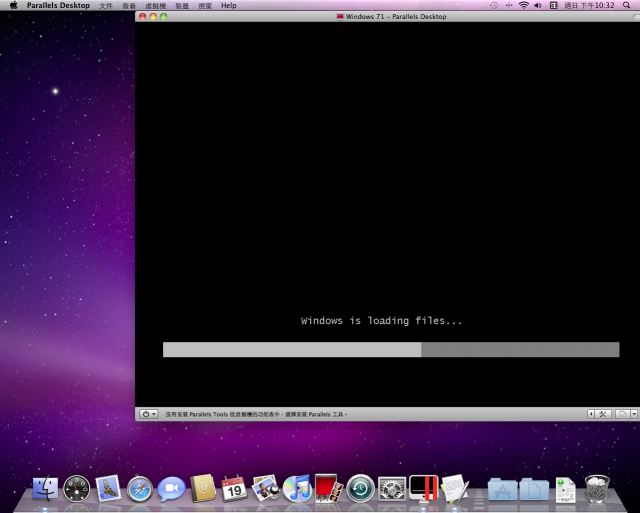
Task: Launch Safari from the Dock
Action: coord(140,489)
